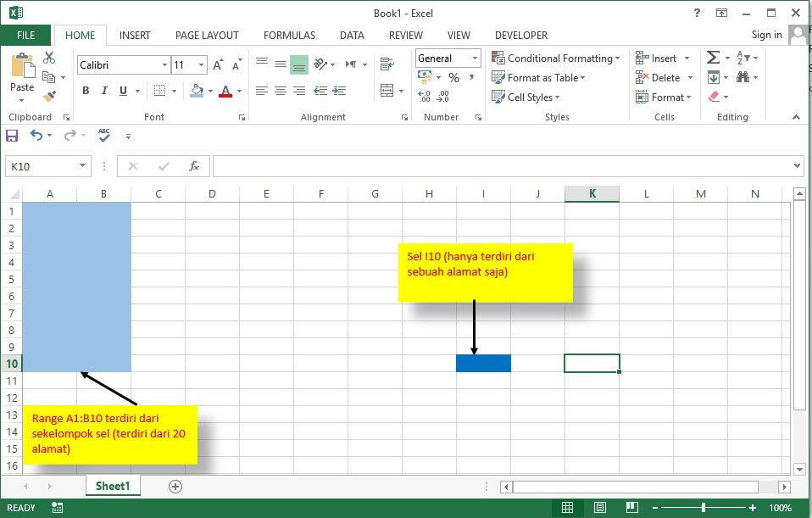Toggle italic formatting
The height and width of the screenshot is (518, 812).
(x=104, y=89)
